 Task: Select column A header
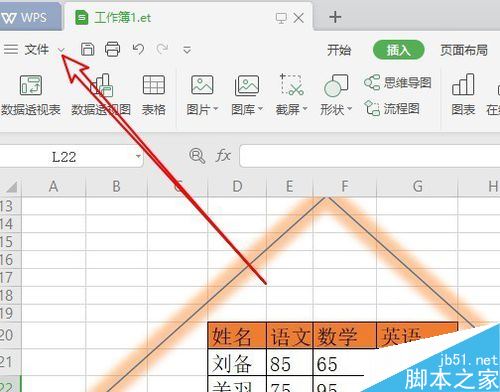pos(53,187)
